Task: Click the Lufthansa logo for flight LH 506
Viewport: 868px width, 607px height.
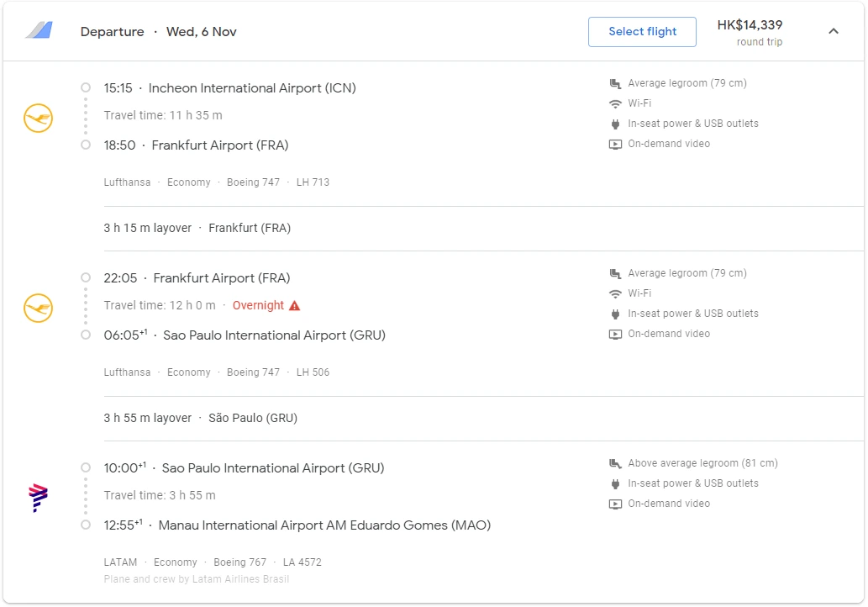Action: 39,309
